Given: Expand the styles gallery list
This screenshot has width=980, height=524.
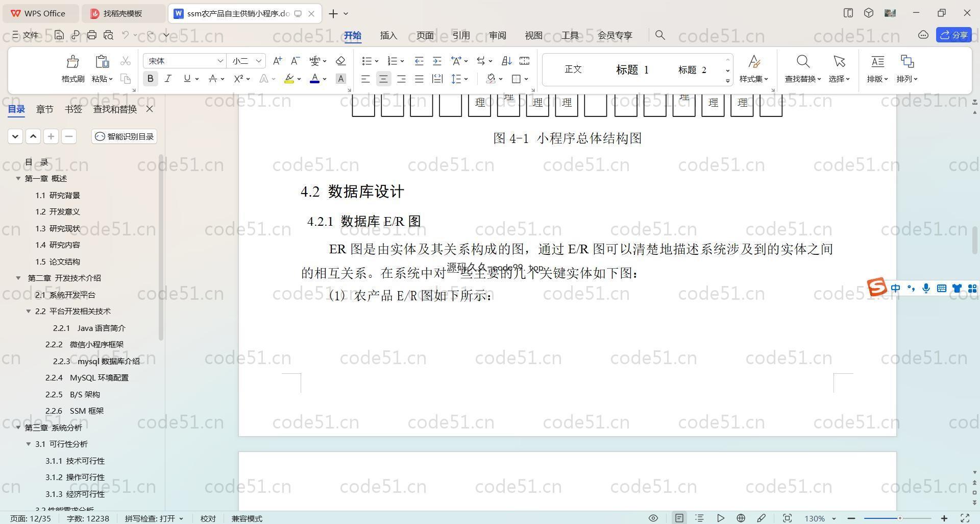Looking at the screenshot, I should [x=727, y=81].
